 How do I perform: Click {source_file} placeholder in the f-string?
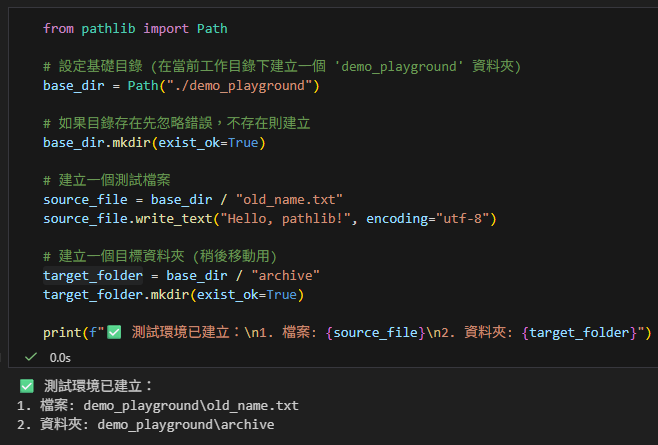coord(376,333)
